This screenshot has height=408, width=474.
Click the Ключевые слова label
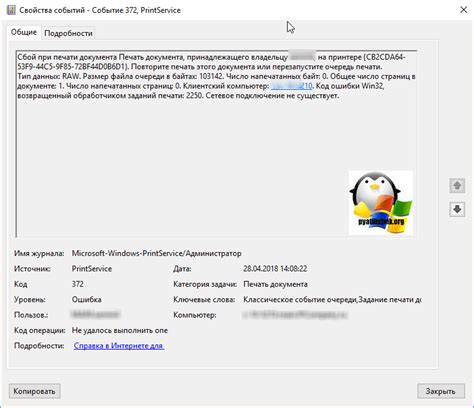click(x=204, y=299)
